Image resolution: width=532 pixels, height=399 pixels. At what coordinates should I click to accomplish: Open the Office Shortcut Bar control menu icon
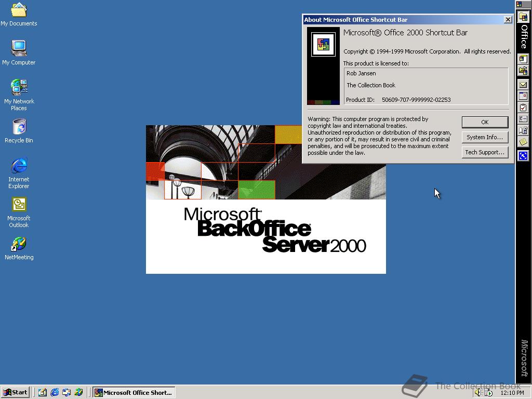519,4
